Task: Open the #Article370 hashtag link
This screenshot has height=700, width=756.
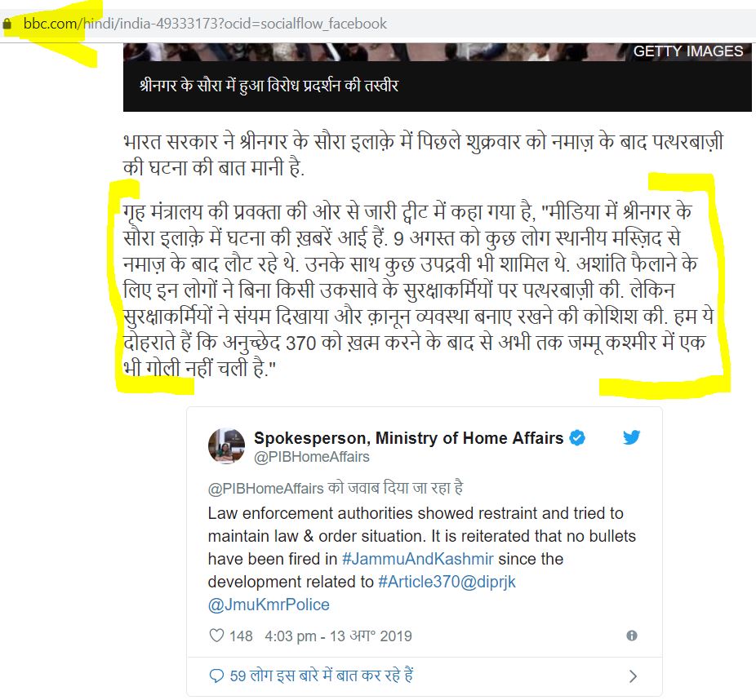Action: (419, 582)
